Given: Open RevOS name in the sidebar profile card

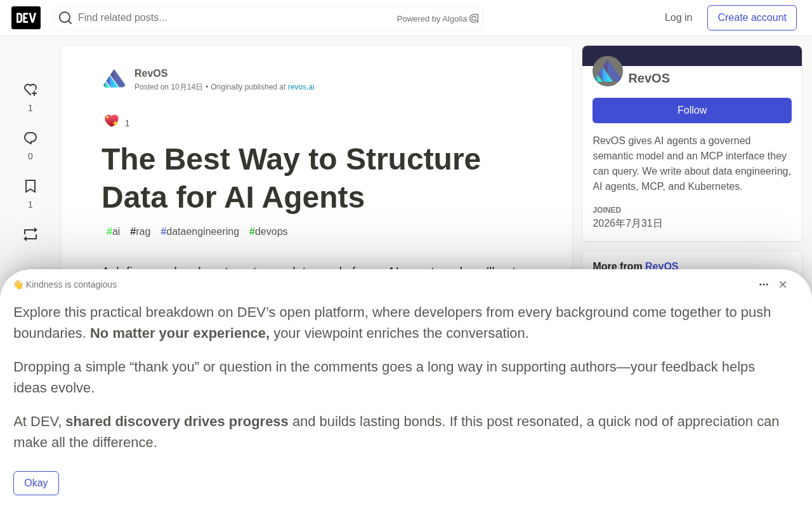Looking at the screenshot, I should click(649, 78).
